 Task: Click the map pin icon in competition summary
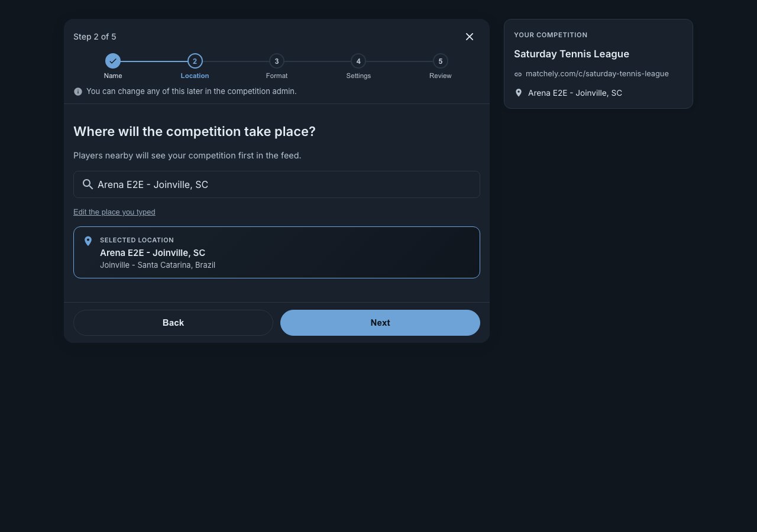pyautogui.click(x=519, y=93)
